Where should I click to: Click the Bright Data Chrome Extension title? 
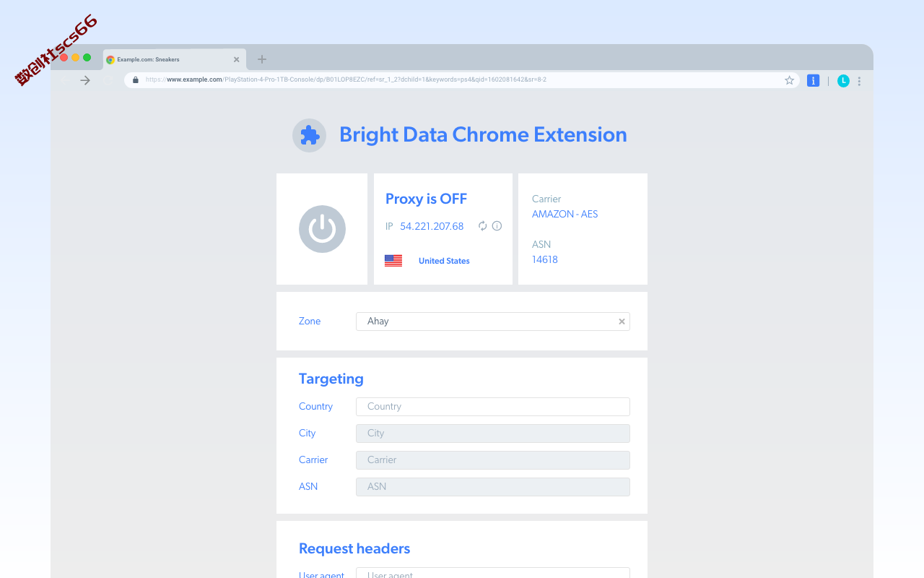pyautogui.click(x=483, y=134)
